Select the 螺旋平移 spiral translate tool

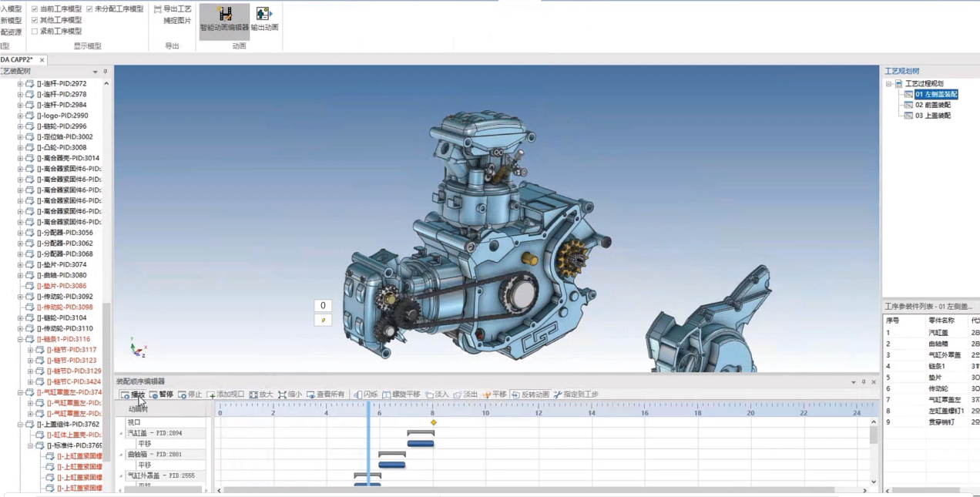[x=401, y=395]
